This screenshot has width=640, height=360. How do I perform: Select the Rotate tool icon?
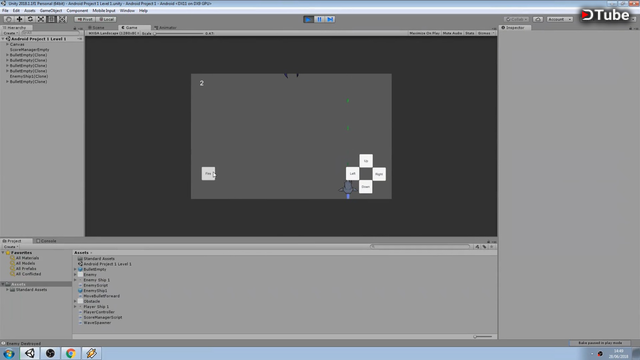click(30, 19)
